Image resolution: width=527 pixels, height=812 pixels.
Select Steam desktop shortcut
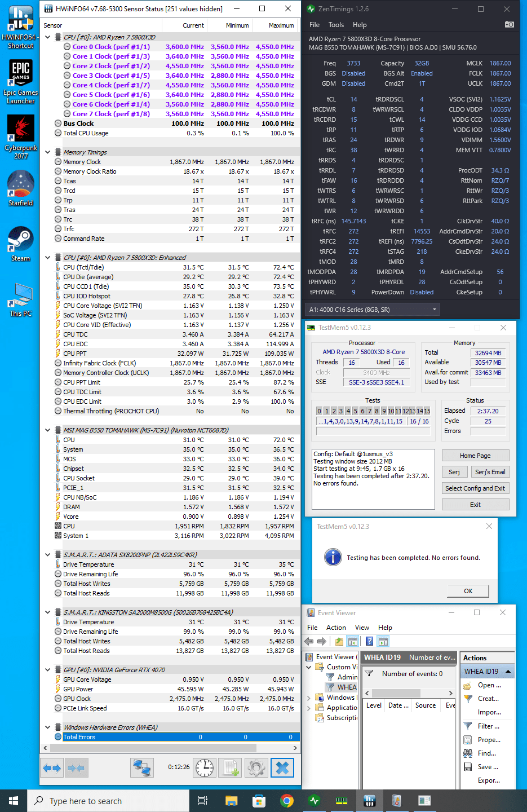(x=21, y=244)
